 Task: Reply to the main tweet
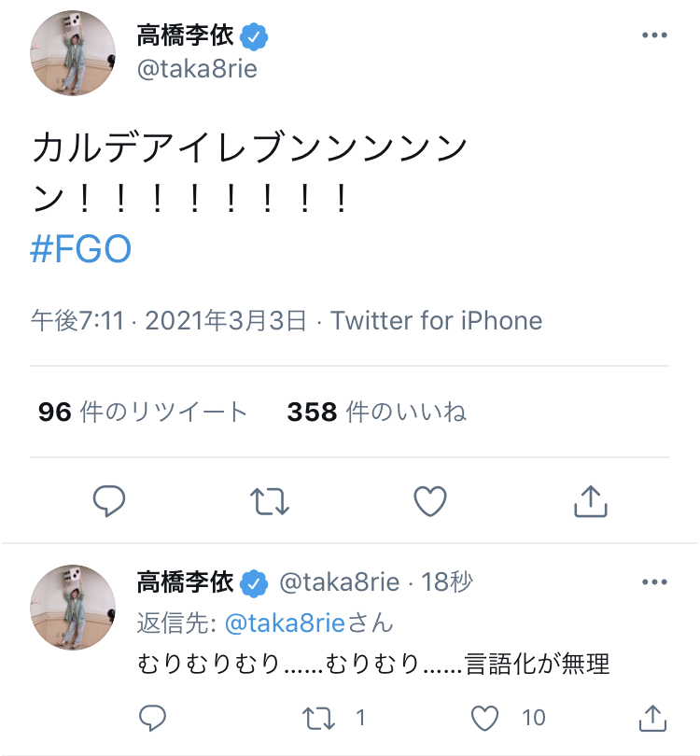pyautogui.click(x=109, y=502)
